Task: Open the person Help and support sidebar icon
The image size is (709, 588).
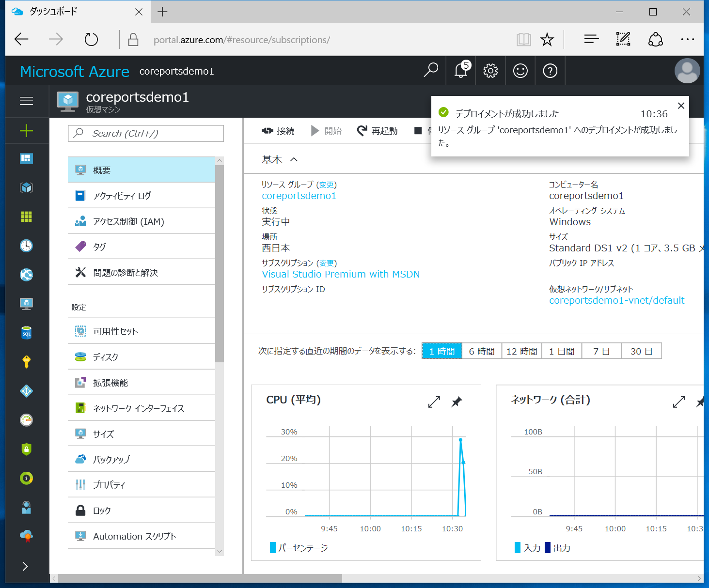Action: 26,507
